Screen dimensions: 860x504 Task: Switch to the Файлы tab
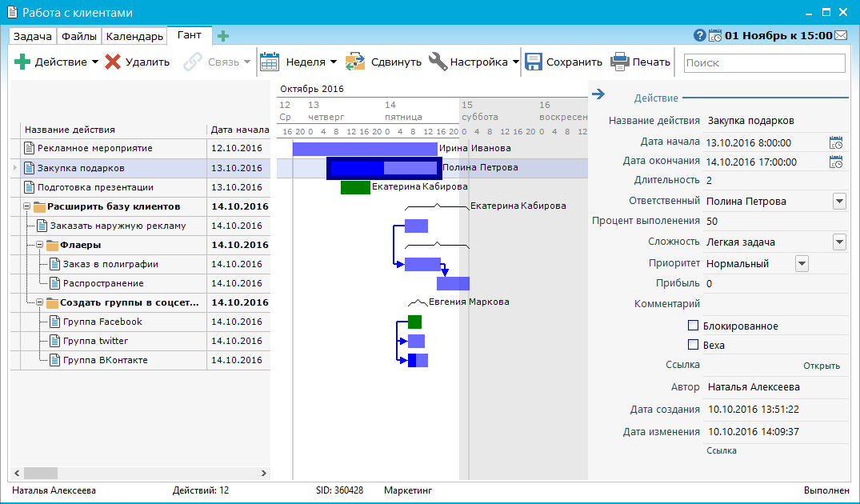tap(79, 36)
